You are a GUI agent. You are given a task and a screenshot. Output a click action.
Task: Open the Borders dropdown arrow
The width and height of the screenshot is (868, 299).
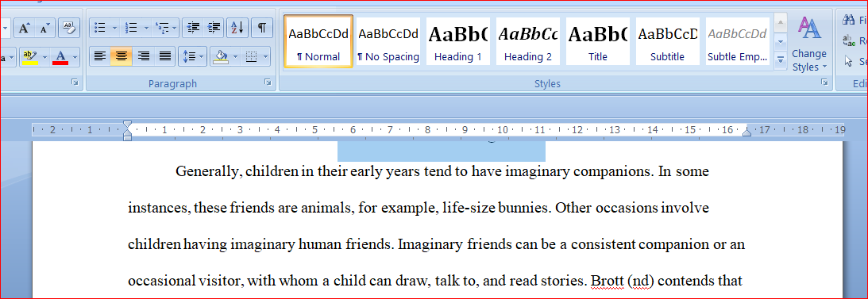coord(266,56)
